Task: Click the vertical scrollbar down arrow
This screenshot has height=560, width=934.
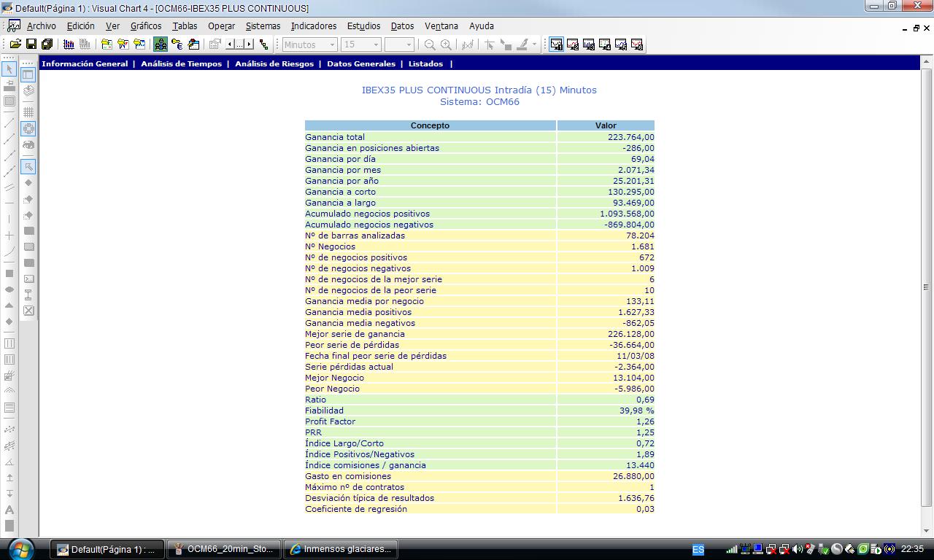Action: tap(927, 530)
